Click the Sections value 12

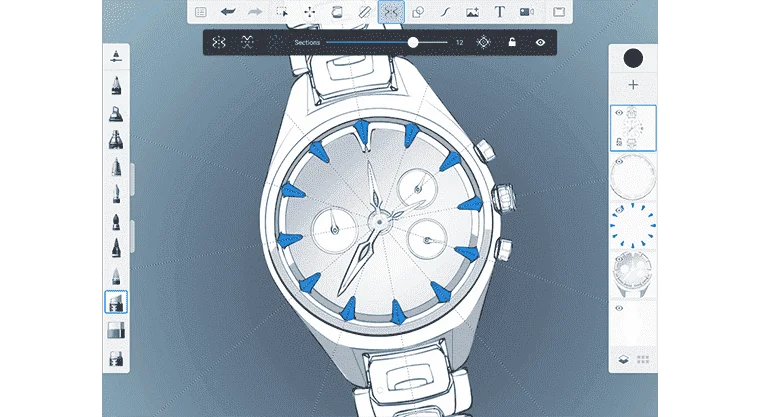[x=459, y=43]
